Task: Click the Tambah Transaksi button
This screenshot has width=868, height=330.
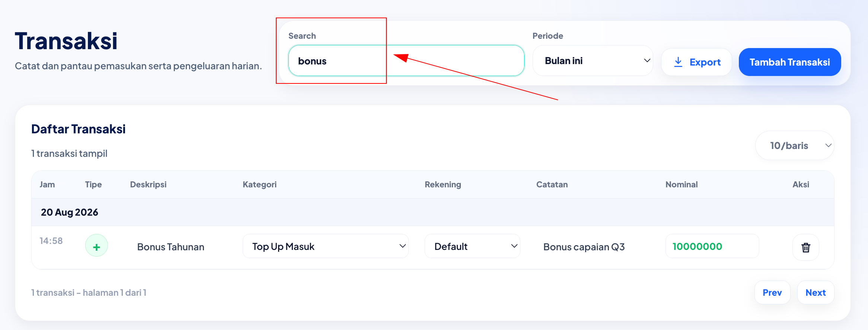Action: (x=790, y=62)
